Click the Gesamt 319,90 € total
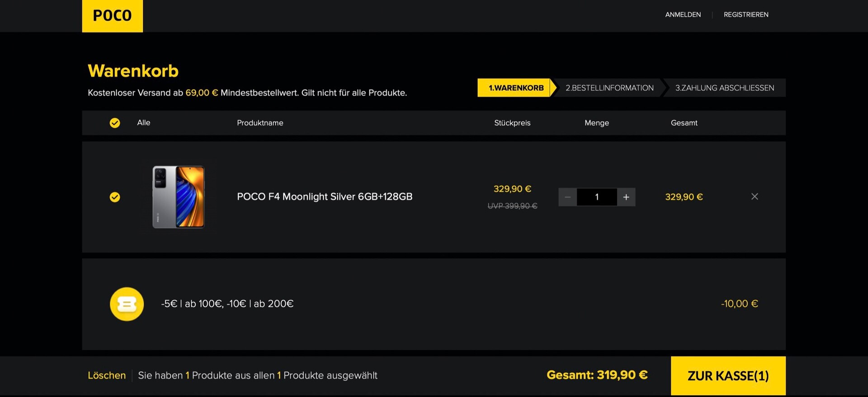 (597, 375)
